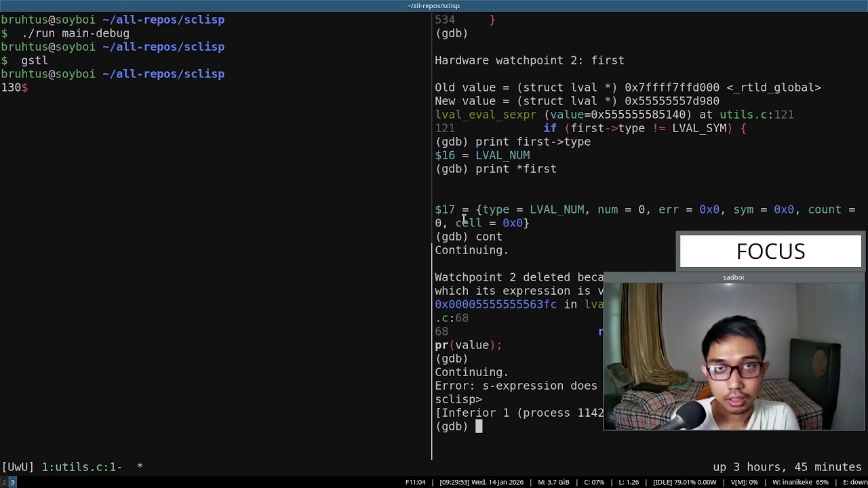
Task: Click the '(gdb) cont' command line
Action: tap(469, 237)
